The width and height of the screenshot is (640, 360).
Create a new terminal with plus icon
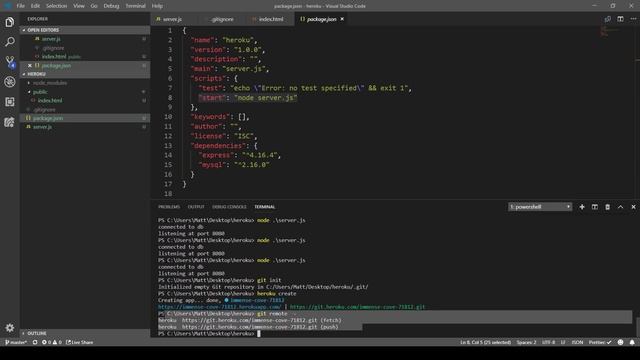tap(582, 207)
